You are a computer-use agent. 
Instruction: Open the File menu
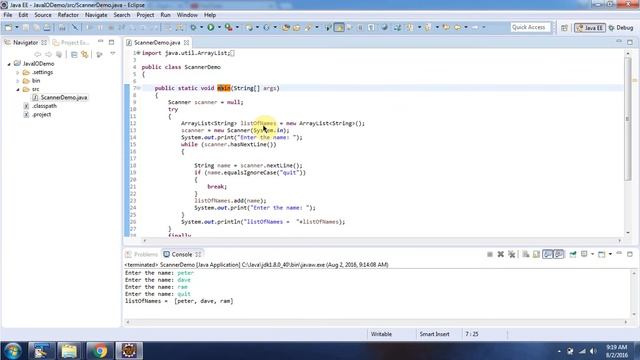click(8, 15)
